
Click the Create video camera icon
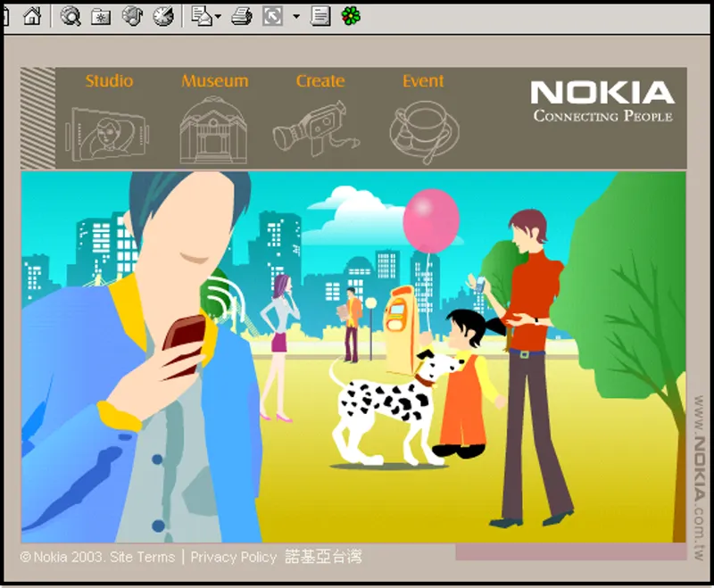[x=317, y=128]
